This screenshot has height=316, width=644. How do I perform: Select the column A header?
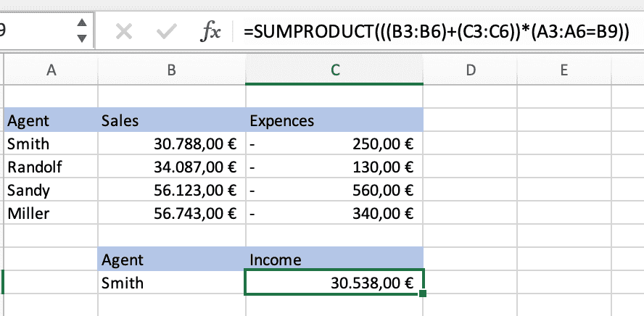[51, 70]
